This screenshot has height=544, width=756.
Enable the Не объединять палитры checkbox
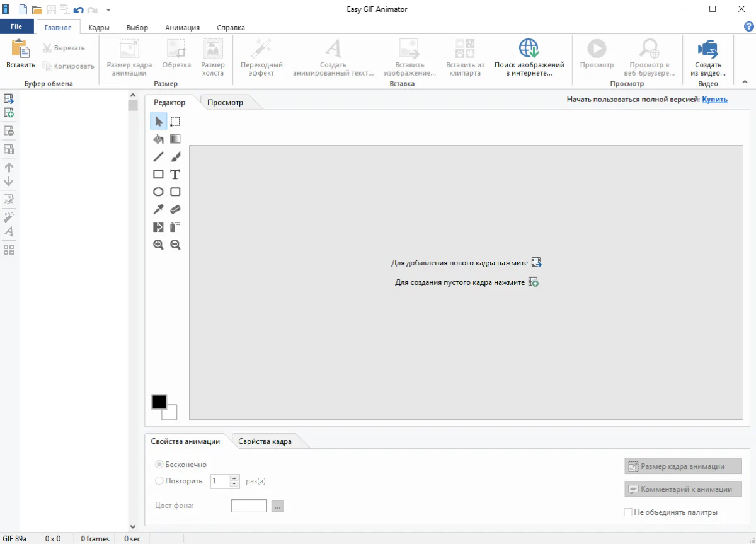click(x=628, y=512)
